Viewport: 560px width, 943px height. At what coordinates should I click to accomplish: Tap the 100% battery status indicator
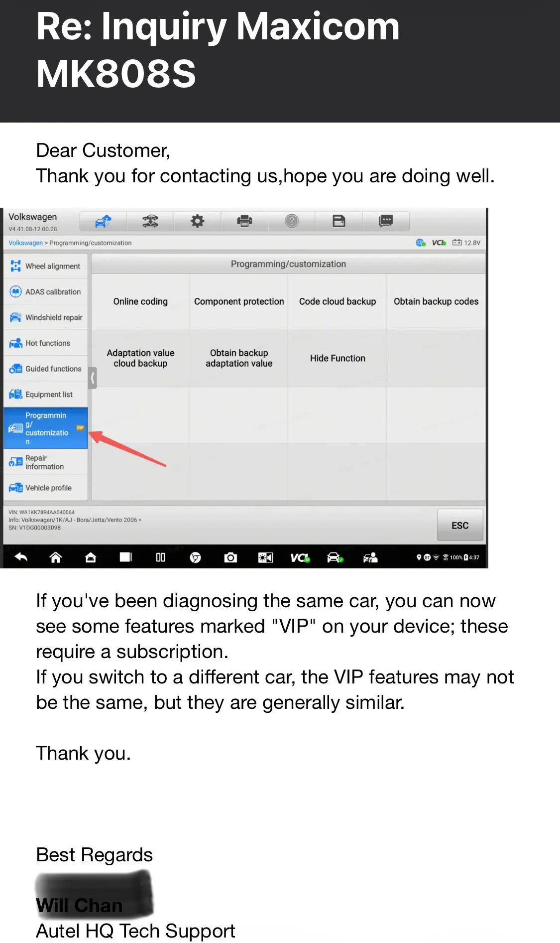point(459,557)
